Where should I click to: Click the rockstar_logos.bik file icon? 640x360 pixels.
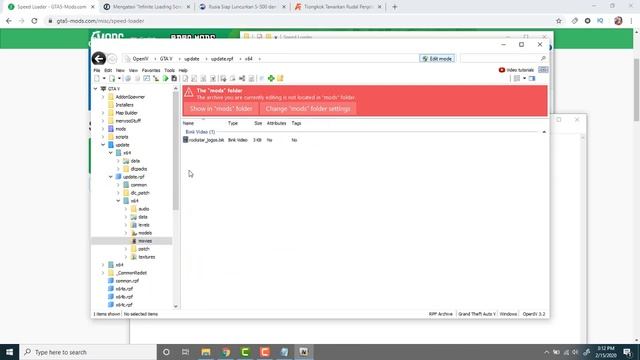[185, 140]
